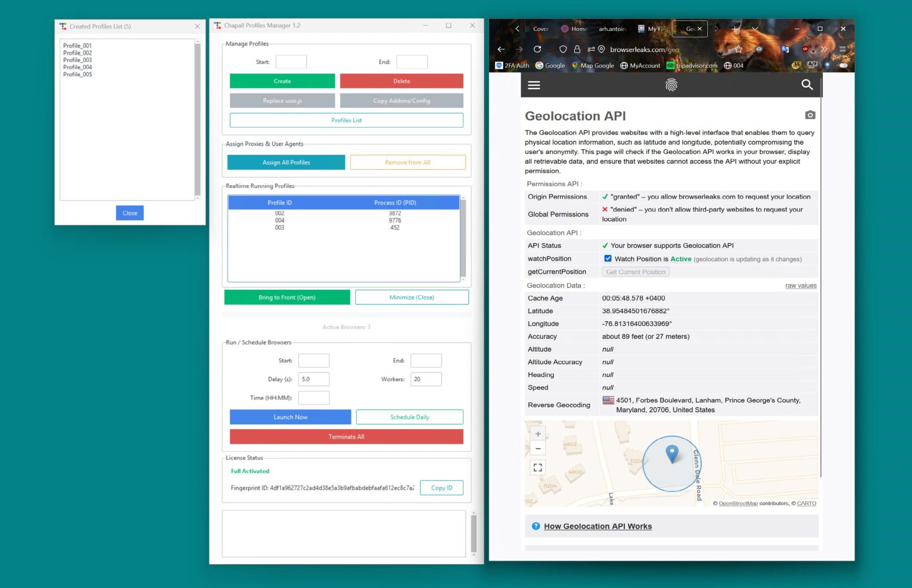Reload the browser page
Screen dimensions: 912x588
[x=537, y=49]
